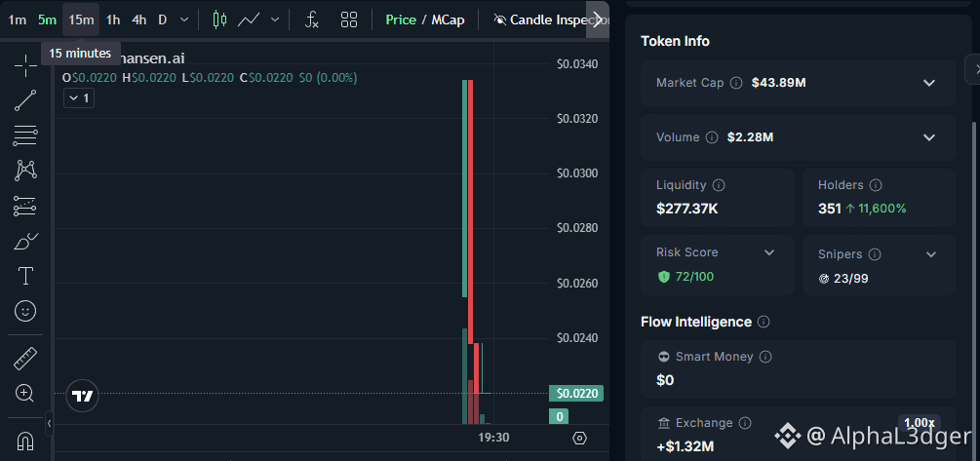This screenshot has height=461, width=980.
Task: Click the $0.0340 price axis label
Action: (x=577, y=63)
